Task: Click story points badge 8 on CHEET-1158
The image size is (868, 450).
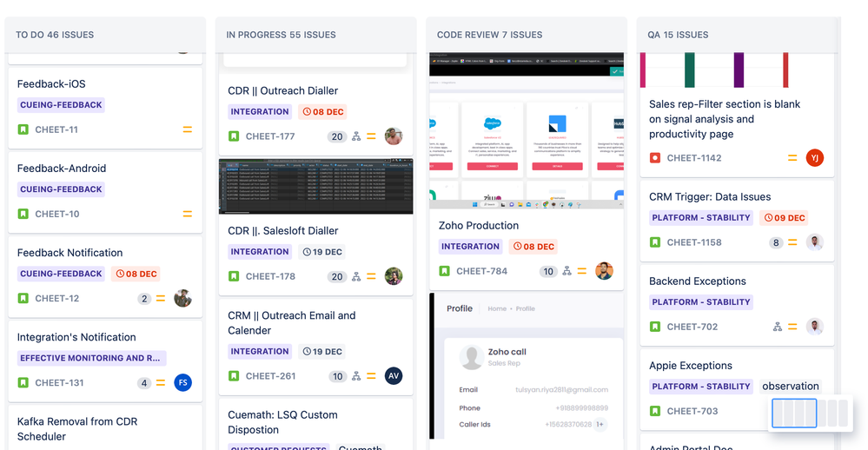Action: click(776, 242)
